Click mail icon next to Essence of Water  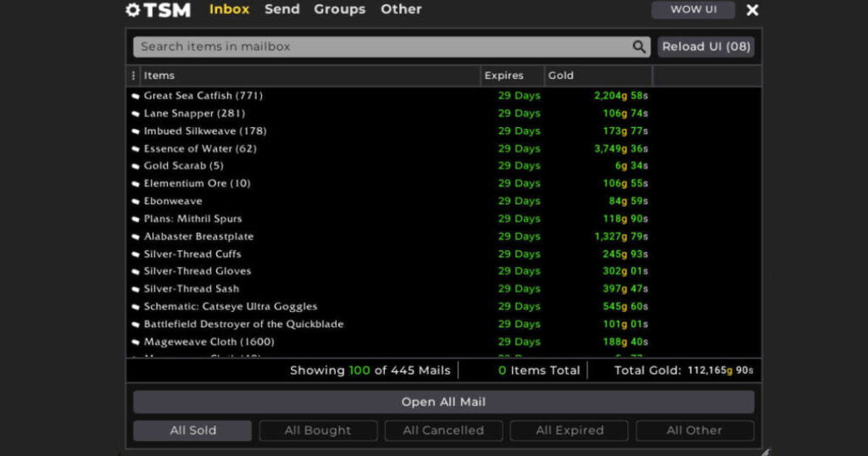[x=136, y=149]
